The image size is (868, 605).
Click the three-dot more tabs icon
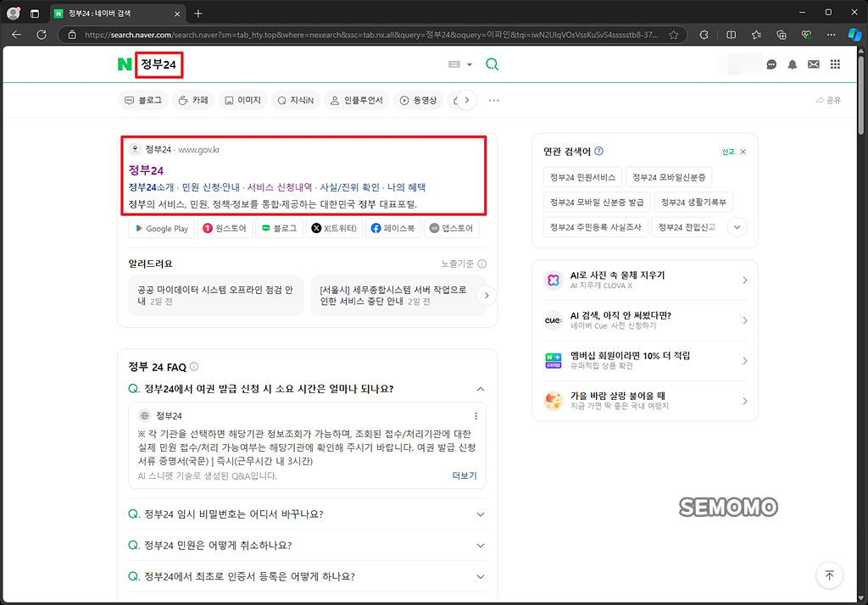coord(494,100)
